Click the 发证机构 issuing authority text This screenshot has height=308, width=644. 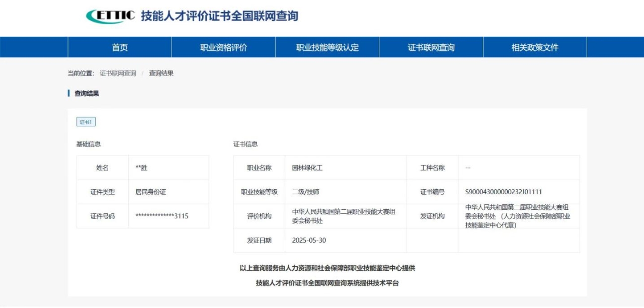click(518, 216)
